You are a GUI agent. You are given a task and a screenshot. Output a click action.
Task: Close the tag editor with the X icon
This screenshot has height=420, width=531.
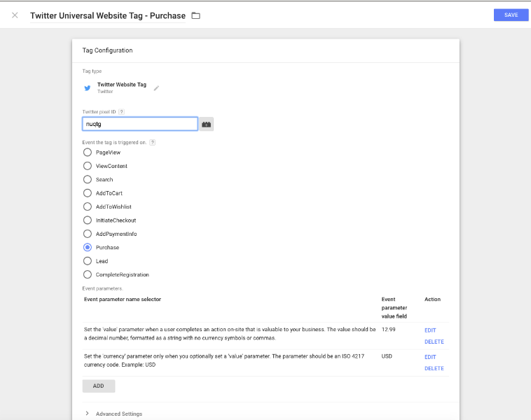pyautogui.click(x=15, y=15)
